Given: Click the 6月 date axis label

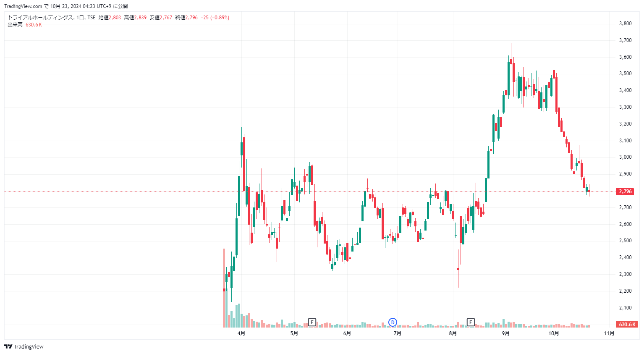Looking at the screenshot, I should pos(347,333).
